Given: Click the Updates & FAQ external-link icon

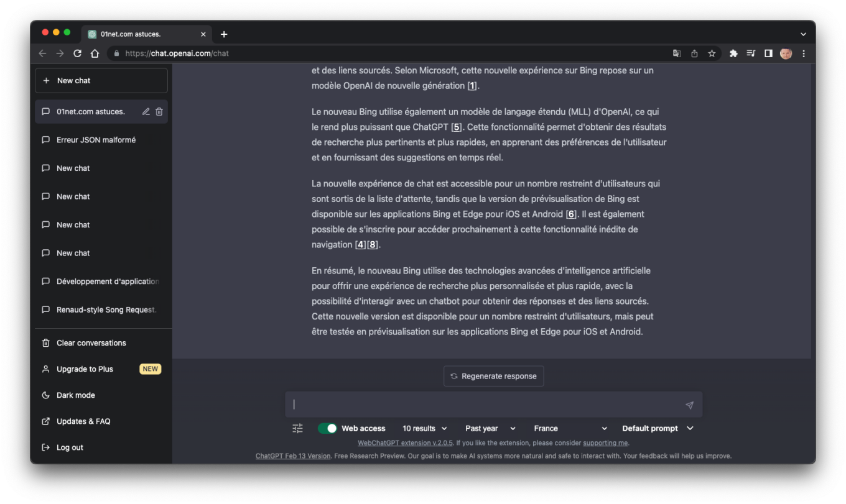Looking at the screenshot, I should click(x=45, y=421).
